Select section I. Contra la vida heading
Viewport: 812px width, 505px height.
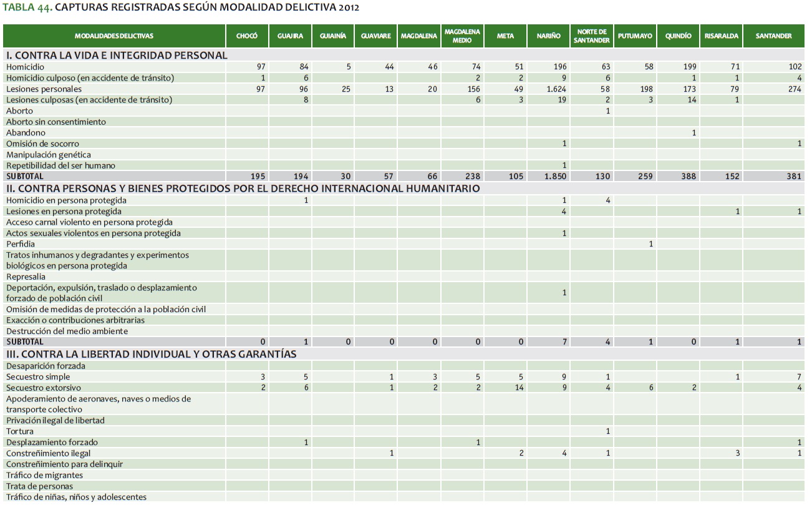[x=117, y=55]
